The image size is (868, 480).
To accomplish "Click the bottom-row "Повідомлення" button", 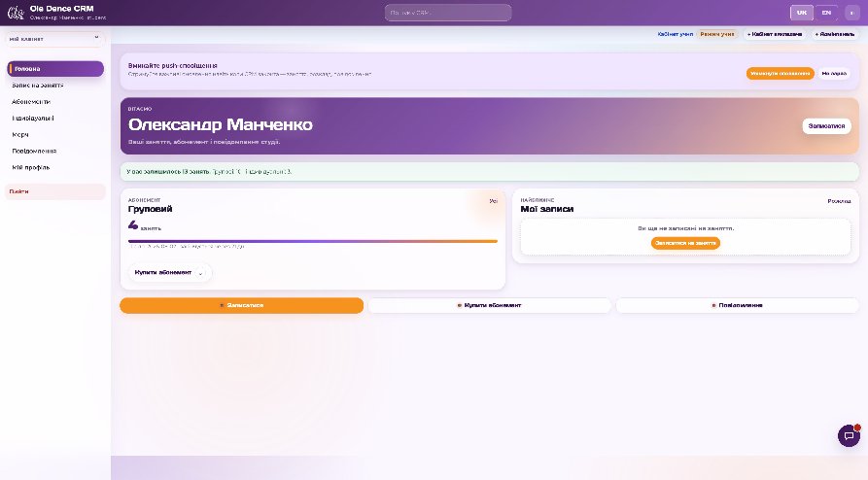I will coord(738,306).
